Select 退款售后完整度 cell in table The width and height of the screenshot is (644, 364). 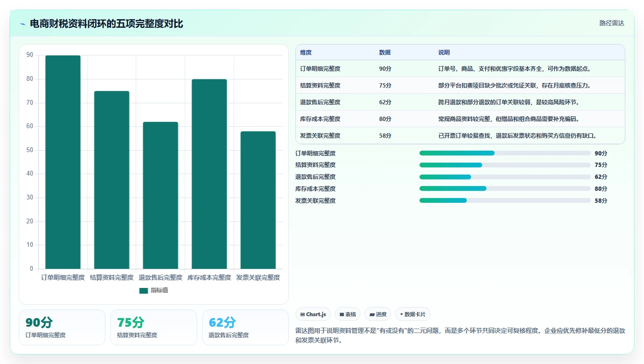[x=320, y=102]
